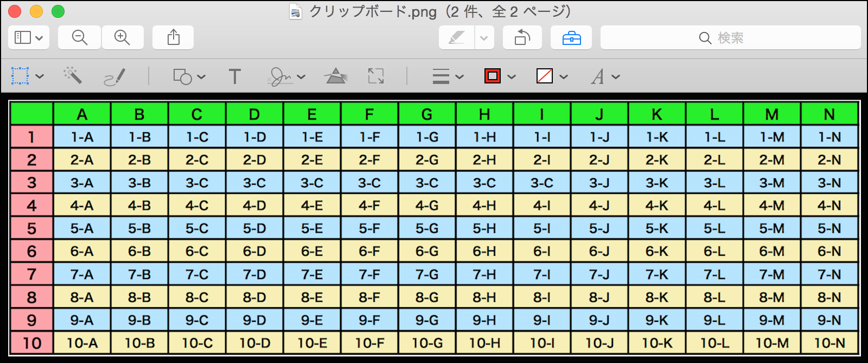Click the Adjust Size tool
The image size is (868, 363).
click(x=375, y=76)
